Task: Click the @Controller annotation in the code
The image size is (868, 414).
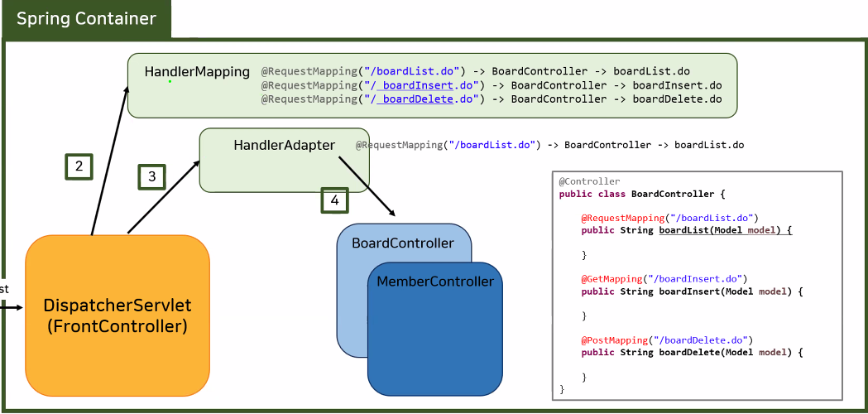Action: [589, 181]
